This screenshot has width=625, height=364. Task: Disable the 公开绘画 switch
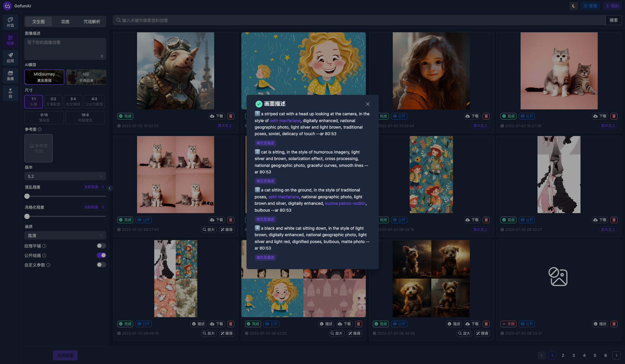coord(101,255)
